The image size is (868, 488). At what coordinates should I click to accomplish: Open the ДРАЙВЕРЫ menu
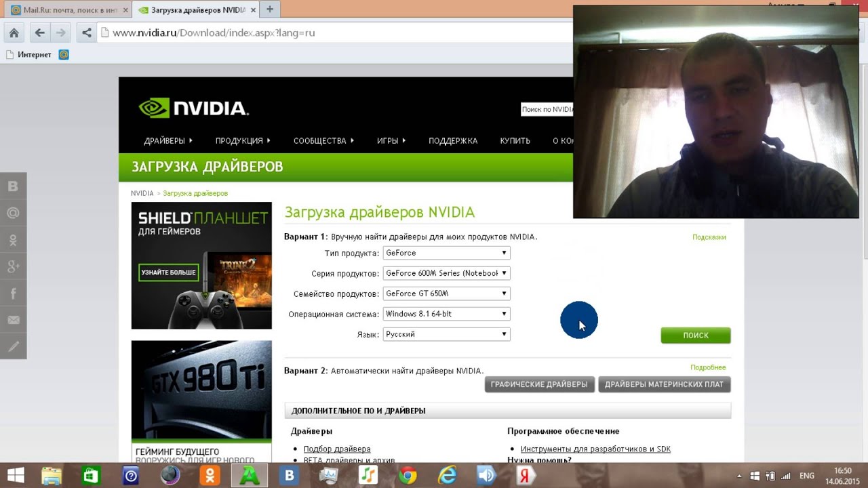[x=168, y=141]
